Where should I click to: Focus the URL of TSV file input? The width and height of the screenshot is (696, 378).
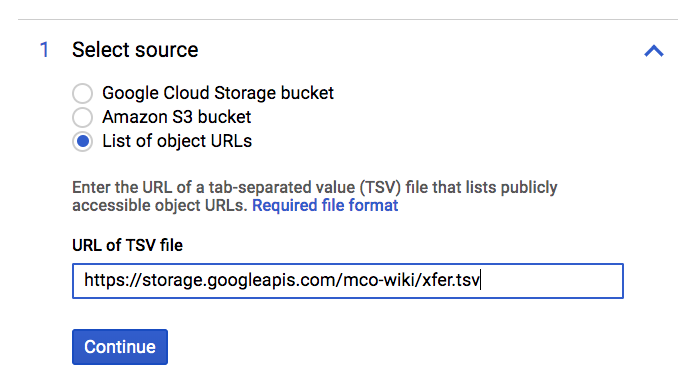point(348,281)
